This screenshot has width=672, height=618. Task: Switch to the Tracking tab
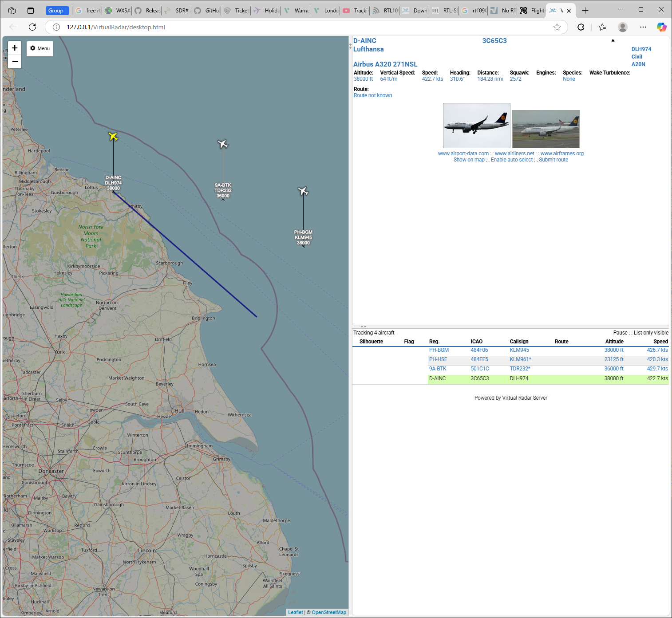click(x=356, y=10)
